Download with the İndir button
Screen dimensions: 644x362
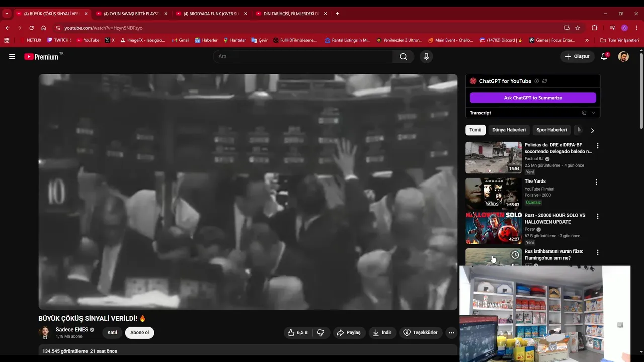(x=382, y=333)
